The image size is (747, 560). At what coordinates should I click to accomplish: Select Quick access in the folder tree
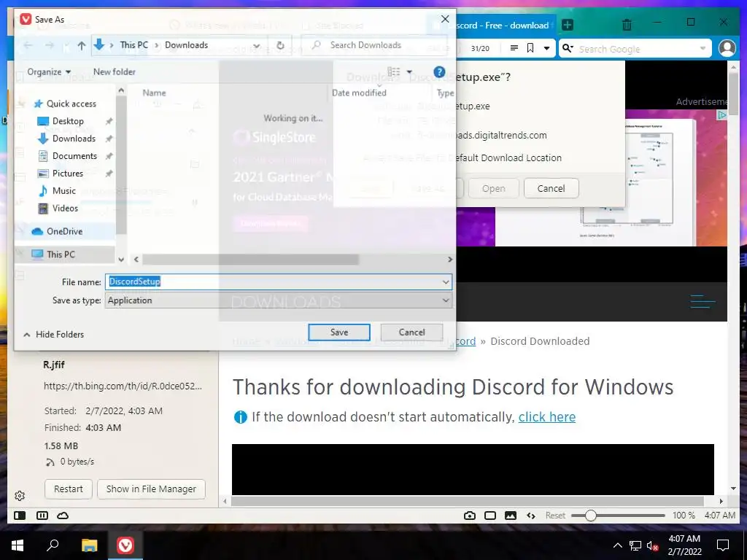click(x=64, y=104)
